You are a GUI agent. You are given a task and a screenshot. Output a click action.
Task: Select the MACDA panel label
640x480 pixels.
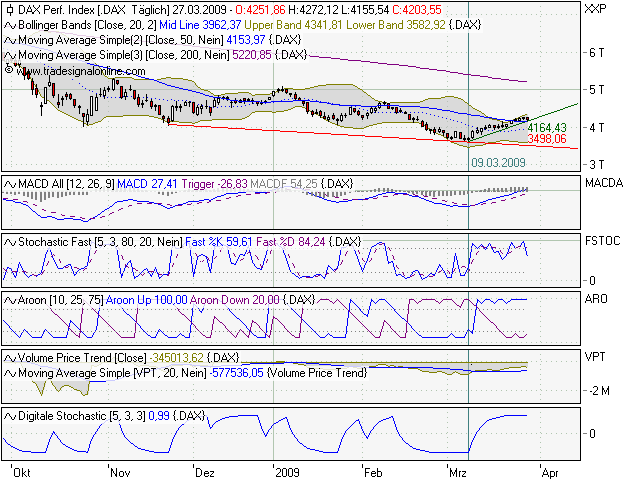click(604, 183)
